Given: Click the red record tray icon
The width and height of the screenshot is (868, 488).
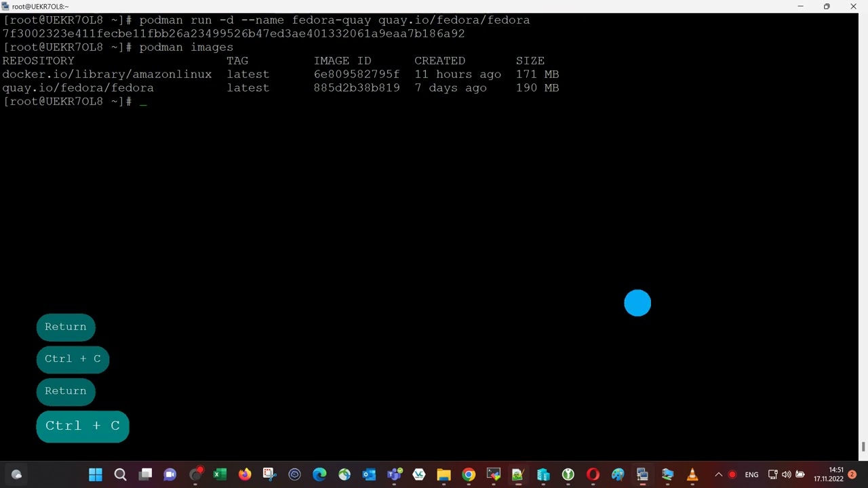Looking at the screenshot, I should click(732, 474).
